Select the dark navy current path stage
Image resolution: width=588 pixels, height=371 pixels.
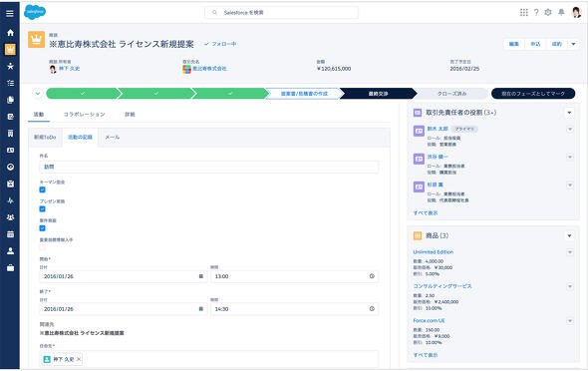tap(378, 94)
